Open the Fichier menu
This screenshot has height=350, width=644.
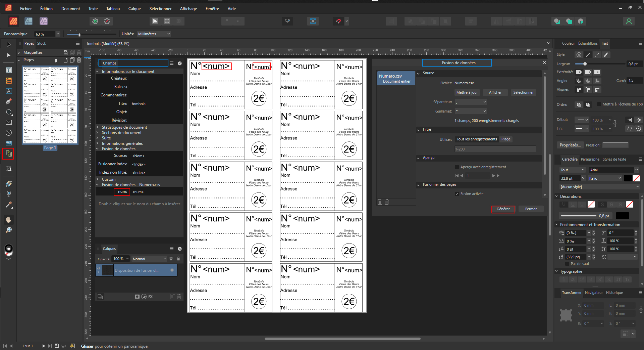[26, 9]
